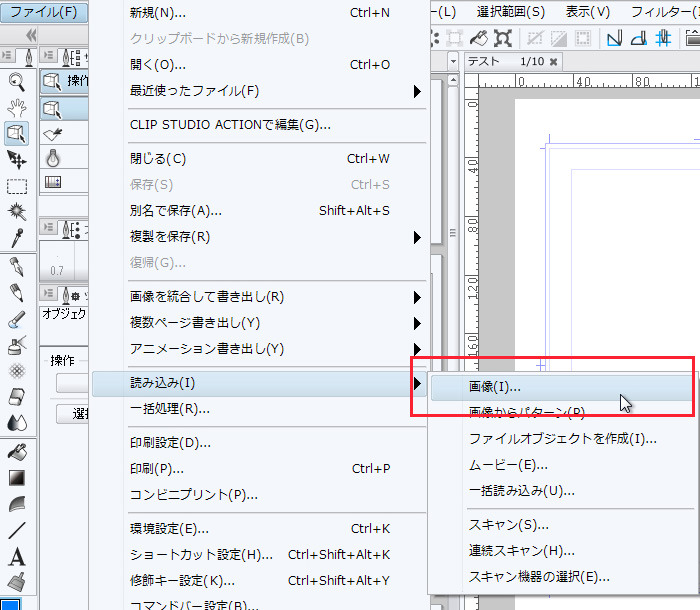The height and width of the screenshot is (610, 700).
Task: Select the Operation object cube tool
Action: coord(17,134)
